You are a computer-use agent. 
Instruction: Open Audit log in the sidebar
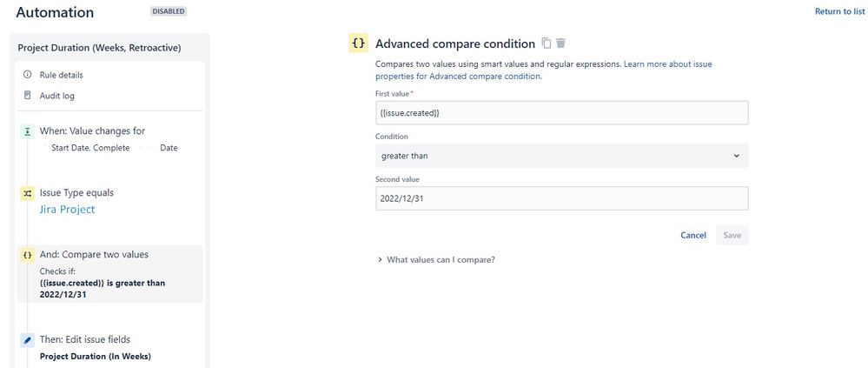(x=56, y=96)
